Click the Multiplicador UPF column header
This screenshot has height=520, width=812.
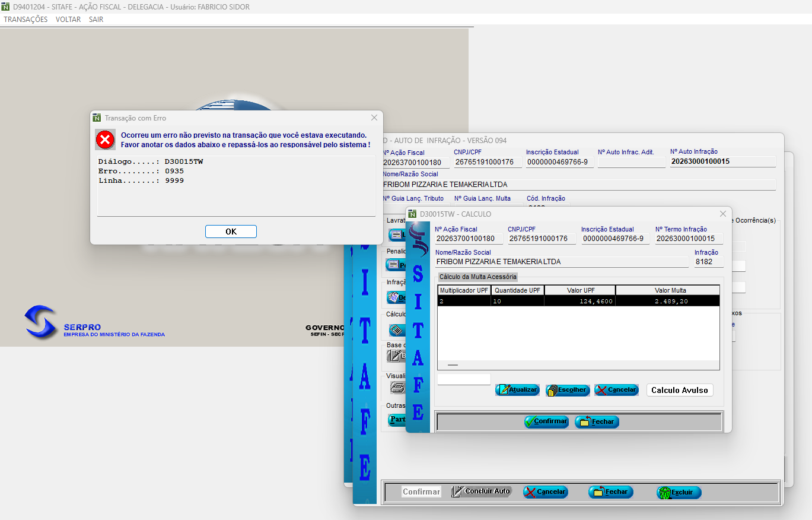464,290
